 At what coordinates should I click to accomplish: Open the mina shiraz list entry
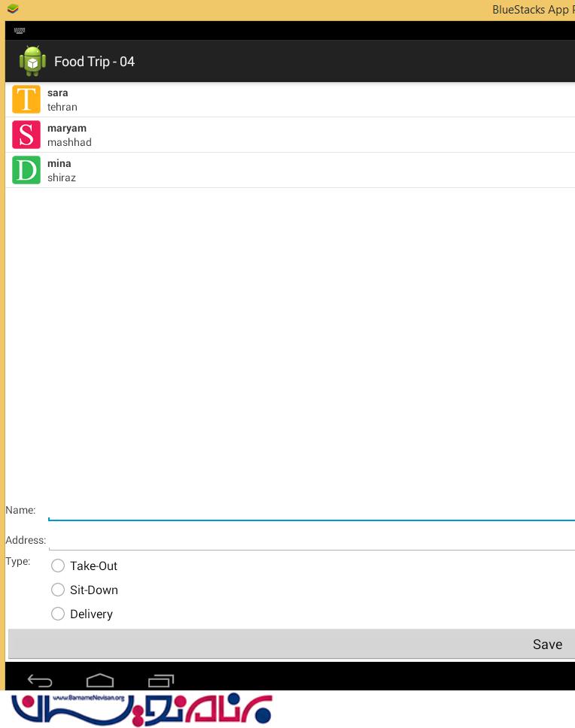[301, 171]
